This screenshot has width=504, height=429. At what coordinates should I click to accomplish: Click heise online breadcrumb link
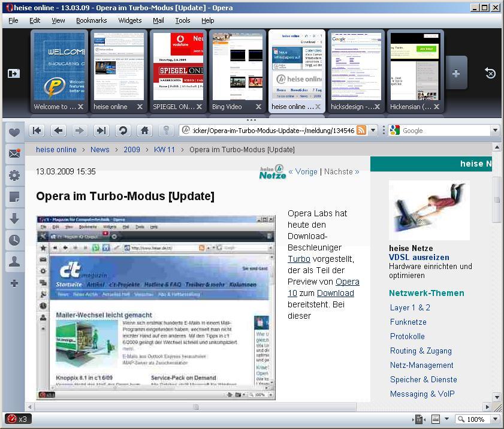(x=56, y=149)
